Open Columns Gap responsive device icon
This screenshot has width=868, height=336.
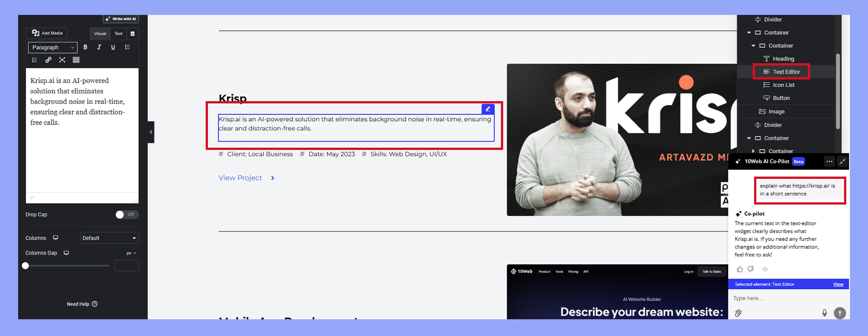(66, 253)
